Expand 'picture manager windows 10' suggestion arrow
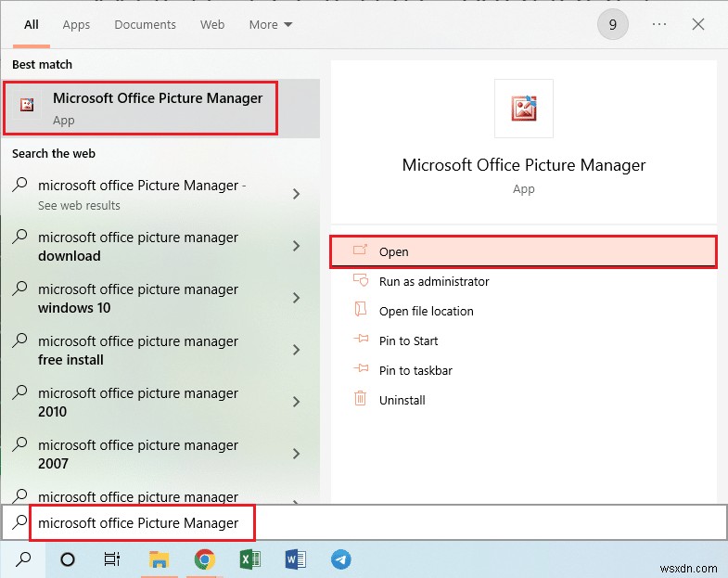The image size is (728, 578). [296, 298]
